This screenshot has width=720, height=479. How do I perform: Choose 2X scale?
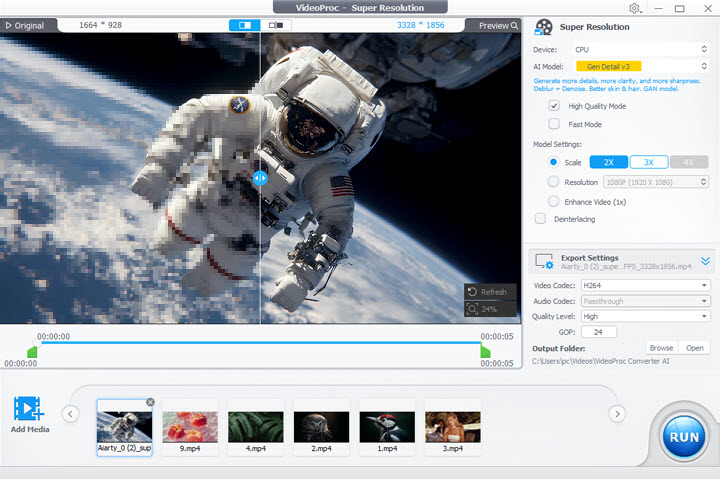click(x=609, y=162)
